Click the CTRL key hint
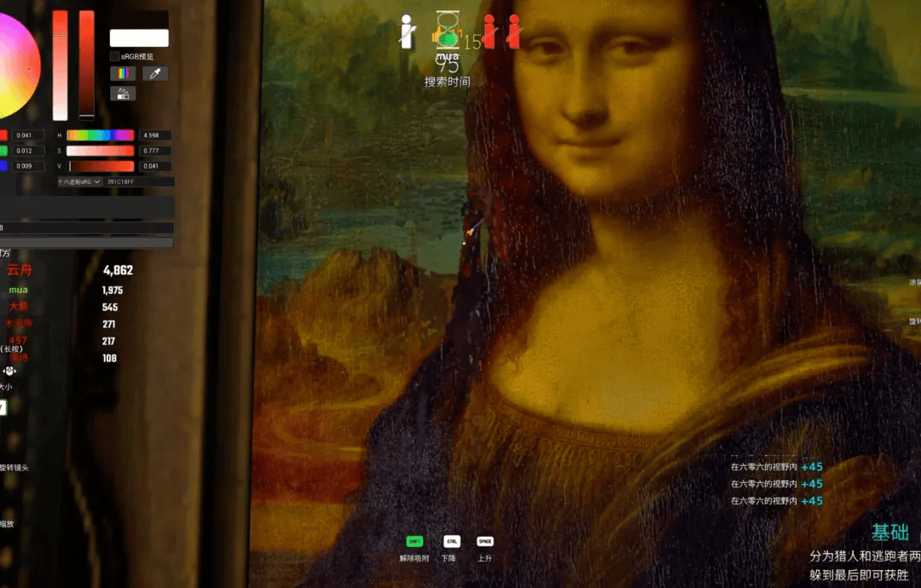The image size is (921, 588). click(452, 541)
